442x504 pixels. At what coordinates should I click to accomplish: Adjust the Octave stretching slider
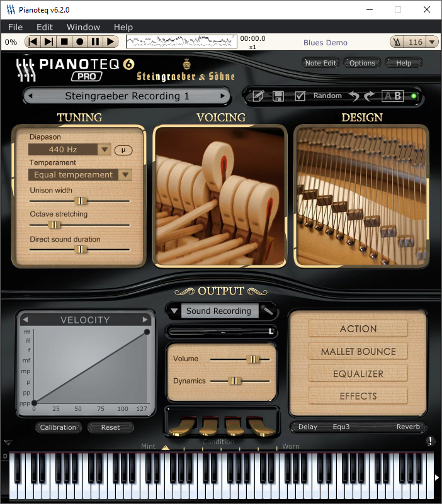tap(54, 225)
